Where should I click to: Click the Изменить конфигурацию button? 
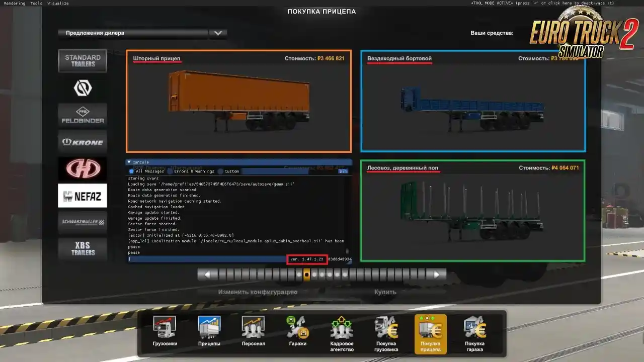pos(258,292)
